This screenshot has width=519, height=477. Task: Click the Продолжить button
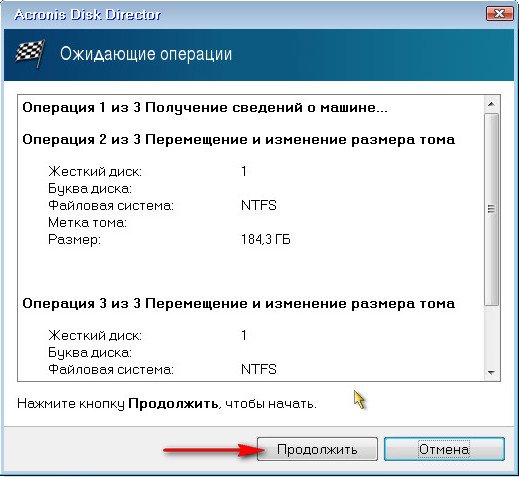click(x=317, y=449)
